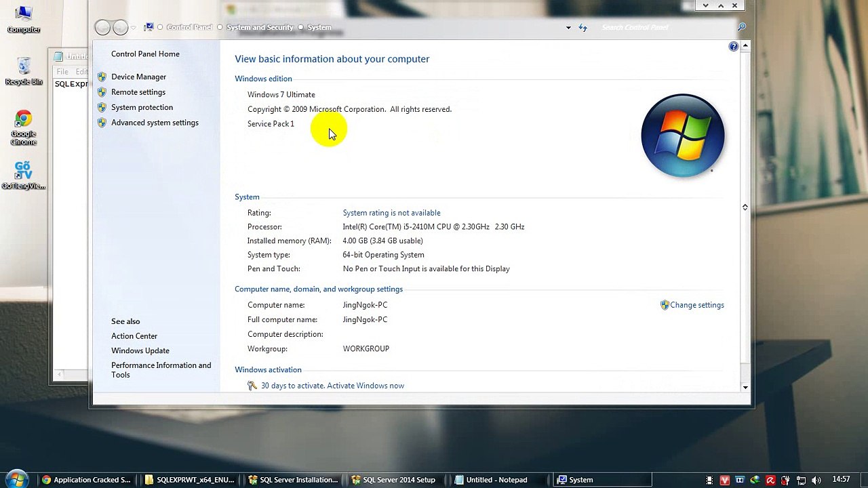
Task: Click Change settings for computer name
Action: (697, 305)
